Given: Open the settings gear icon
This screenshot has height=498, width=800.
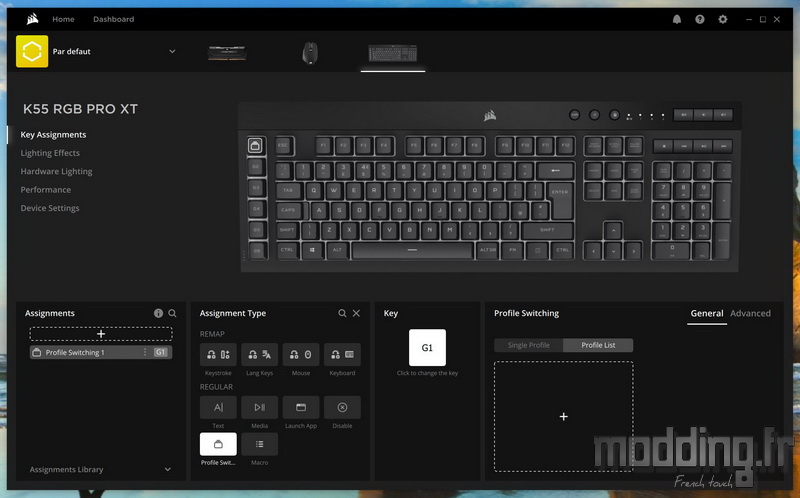Looking at the screenshot, I should tap(722, 19).
